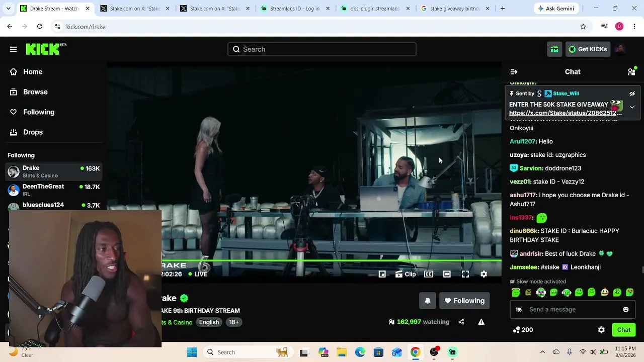Click the Kick search box
This screenshot has height=362, width=644.
point(322,49)
